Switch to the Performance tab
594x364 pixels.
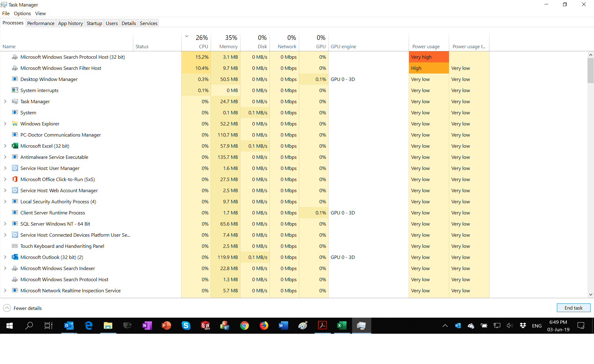tap(41, 23)
